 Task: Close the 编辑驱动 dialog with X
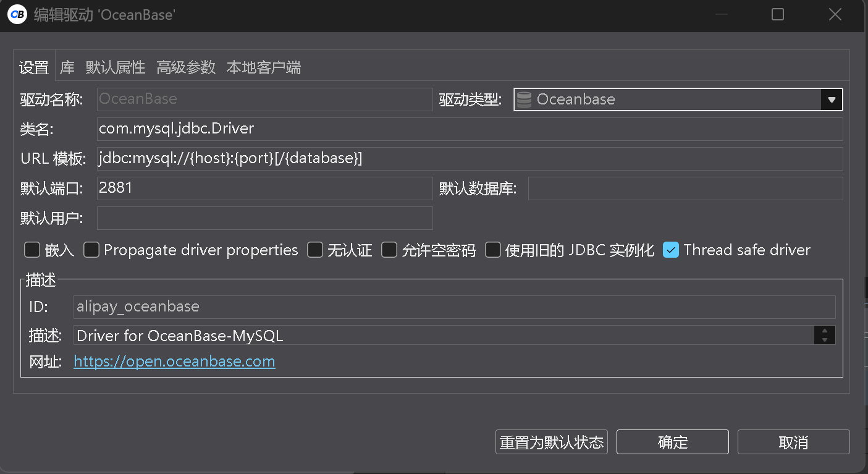pyautogui.click(x=835, y=14)
